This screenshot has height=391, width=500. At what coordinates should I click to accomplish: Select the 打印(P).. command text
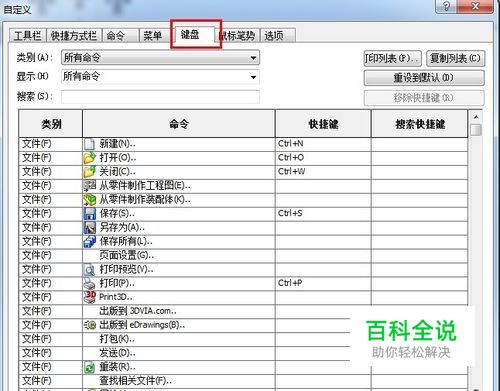click(117, 283)
